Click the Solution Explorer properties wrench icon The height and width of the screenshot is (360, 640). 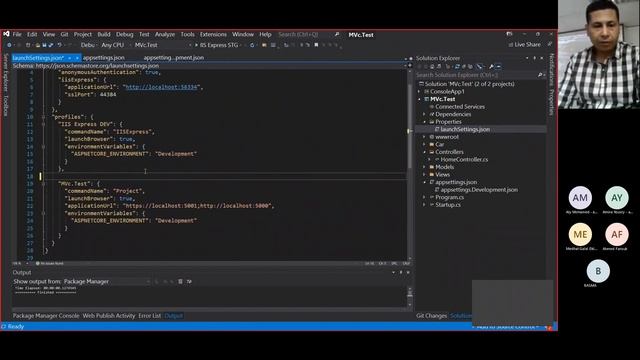[491, 66]
